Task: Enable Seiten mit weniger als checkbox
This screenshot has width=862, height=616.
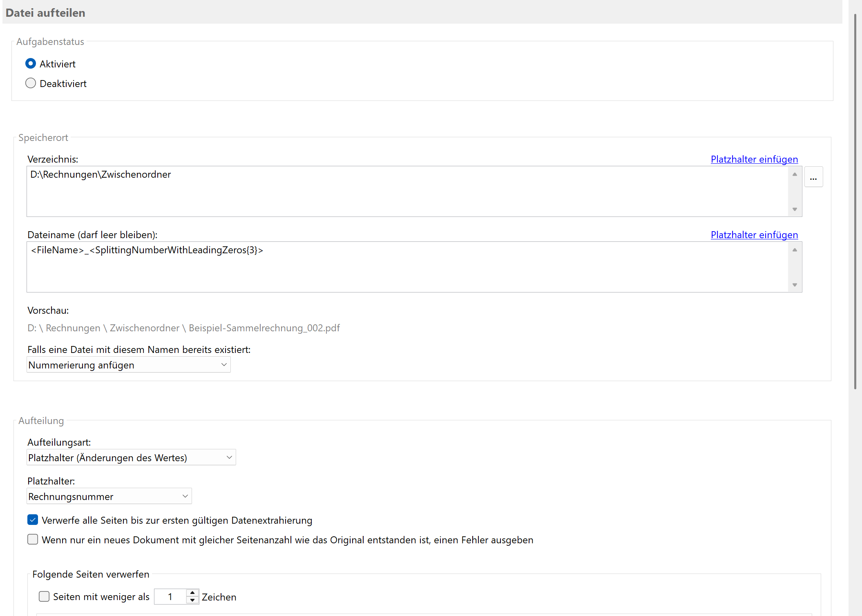Action: tap(44, 597)
